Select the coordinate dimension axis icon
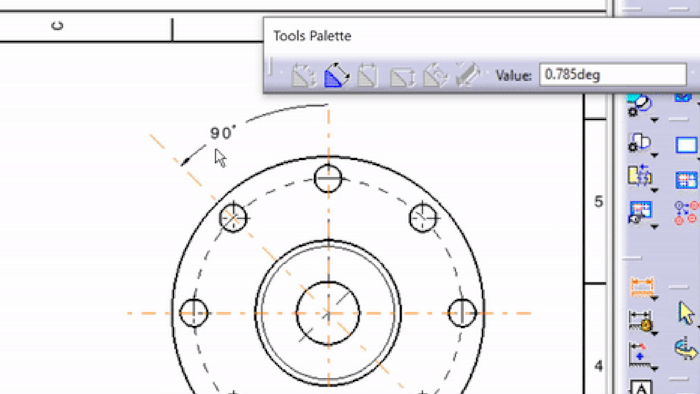The height and width of the screenshot is (394, 700). click(639, 355)
